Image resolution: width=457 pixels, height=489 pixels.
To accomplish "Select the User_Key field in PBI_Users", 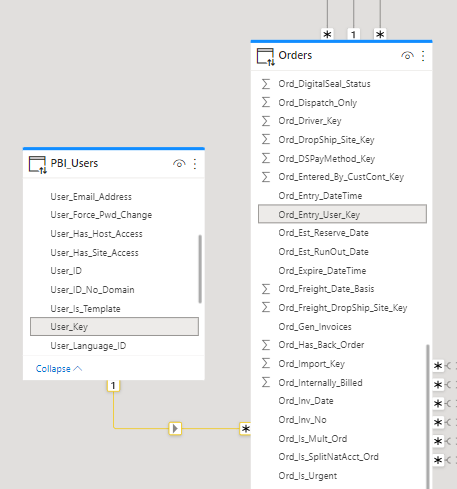I will coord(114,327).
